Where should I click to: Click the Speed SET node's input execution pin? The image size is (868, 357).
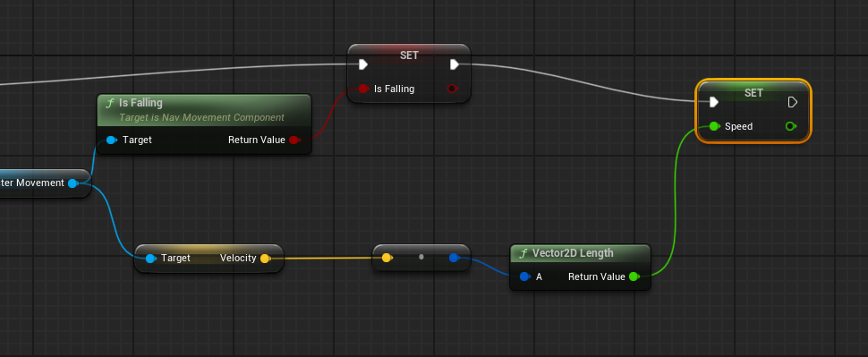[x=714, y=102]
